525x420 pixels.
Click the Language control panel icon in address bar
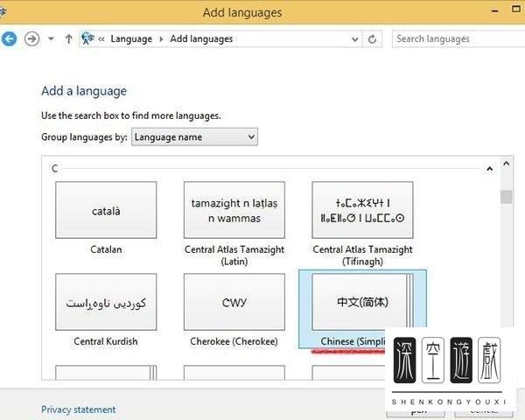click(x=87, y=38)
